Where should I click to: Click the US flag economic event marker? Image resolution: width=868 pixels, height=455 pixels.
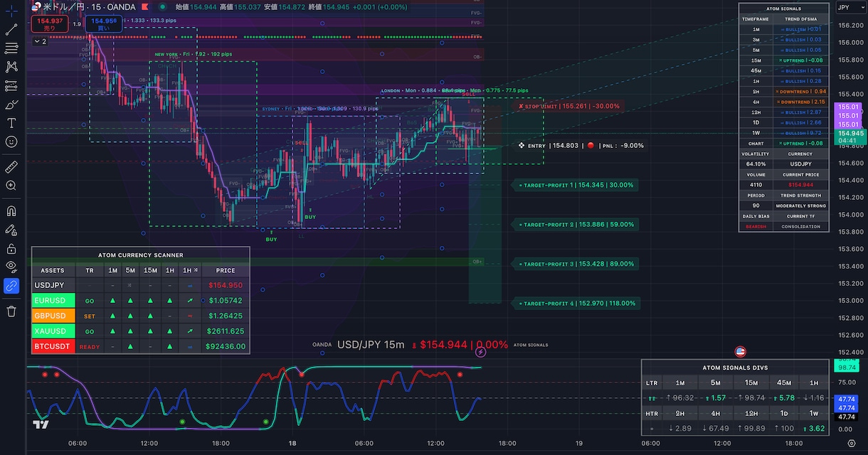[x=740, y=351]
